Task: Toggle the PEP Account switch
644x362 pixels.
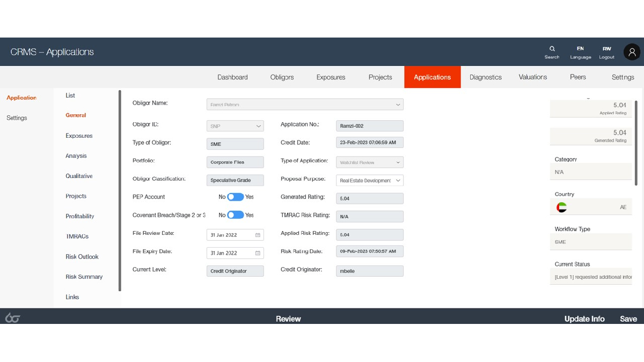Action: click(x=235, y=197)
